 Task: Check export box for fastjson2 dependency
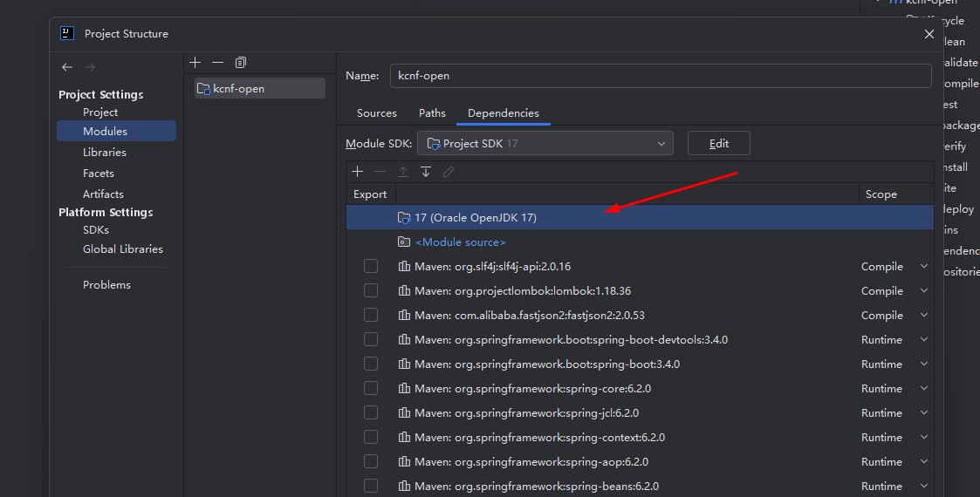click(x=371, y=316)
